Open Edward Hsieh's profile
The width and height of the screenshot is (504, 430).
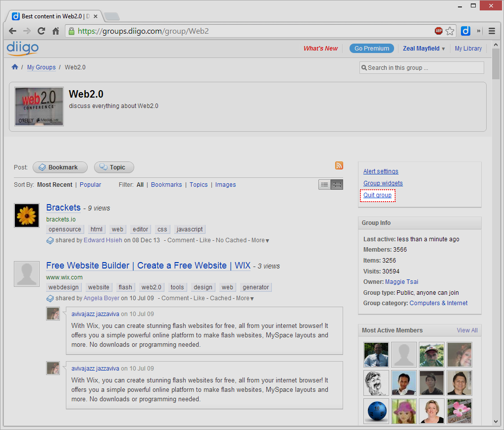[103, 240]
